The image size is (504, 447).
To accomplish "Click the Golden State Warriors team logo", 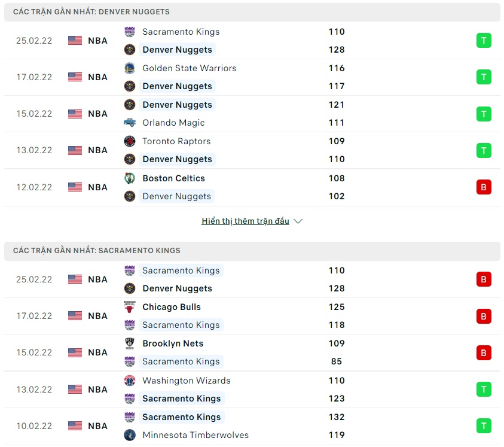I will pos(130,68).
